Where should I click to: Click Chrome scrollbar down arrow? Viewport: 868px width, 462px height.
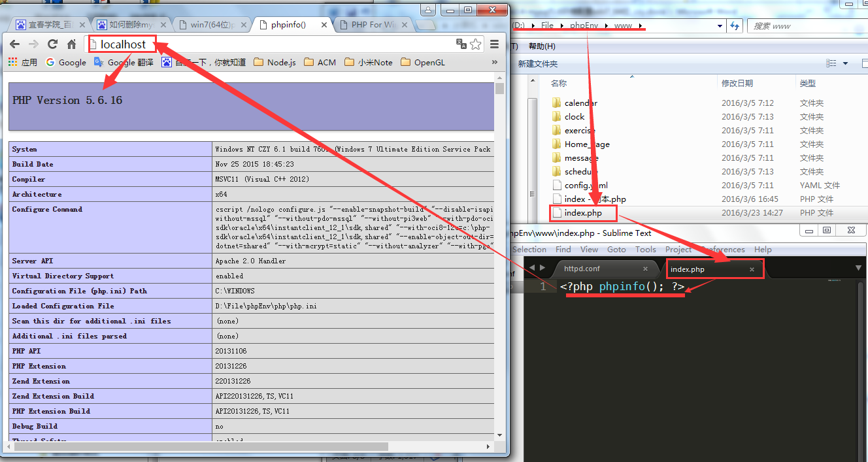coord(499,435)
